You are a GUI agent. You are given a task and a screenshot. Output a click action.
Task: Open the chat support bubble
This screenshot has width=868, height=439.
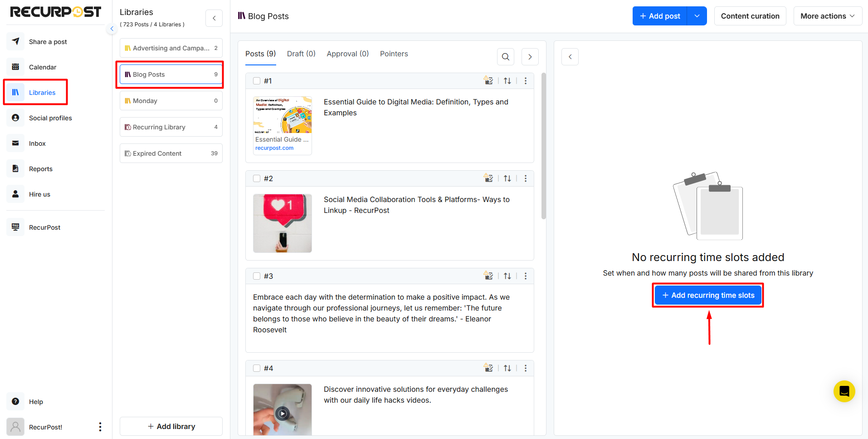coord(844,391)
